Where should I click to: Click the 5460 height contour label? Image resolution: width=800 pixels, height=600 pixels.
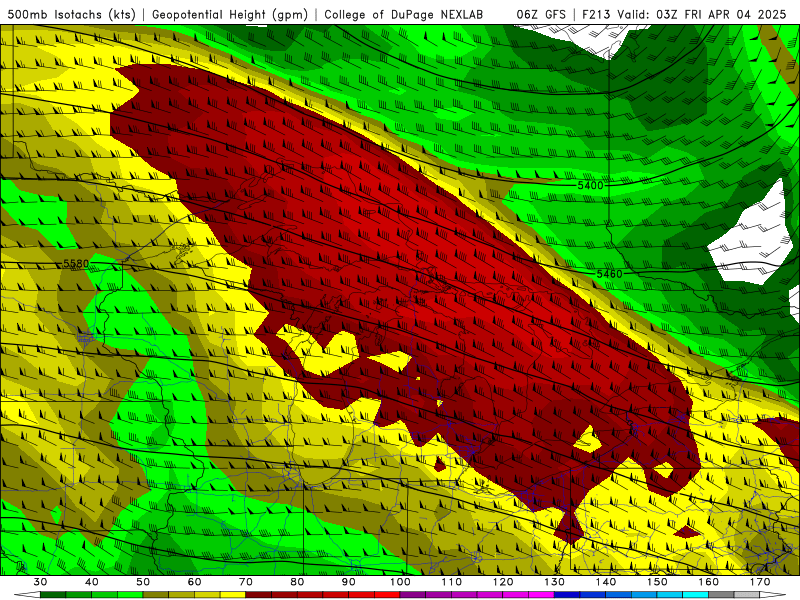coord(609,274)
